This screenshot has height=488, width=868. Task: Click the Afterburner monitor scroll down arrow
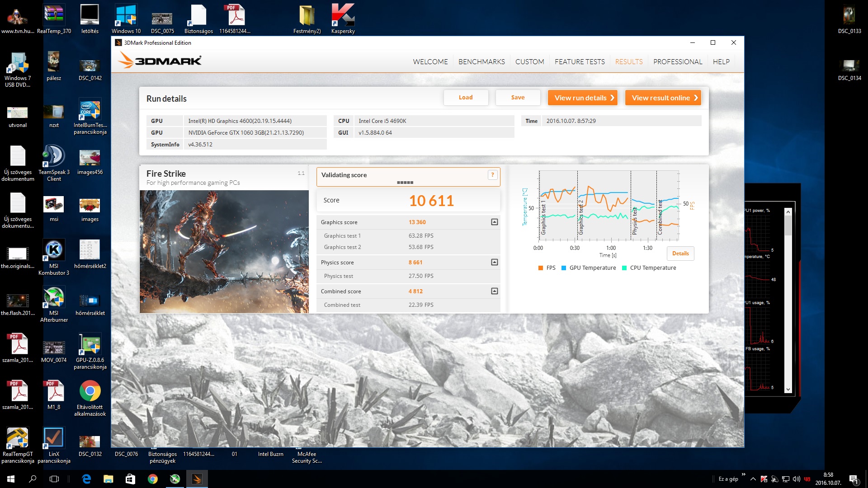pyautogui.click(x=788, y=389)
